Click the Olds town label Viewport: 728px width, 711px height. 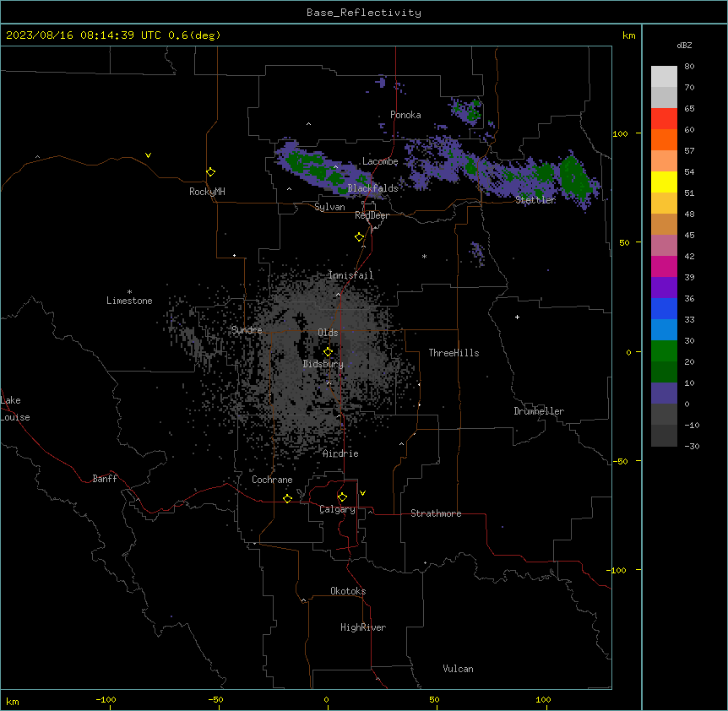tap(328, 333)
